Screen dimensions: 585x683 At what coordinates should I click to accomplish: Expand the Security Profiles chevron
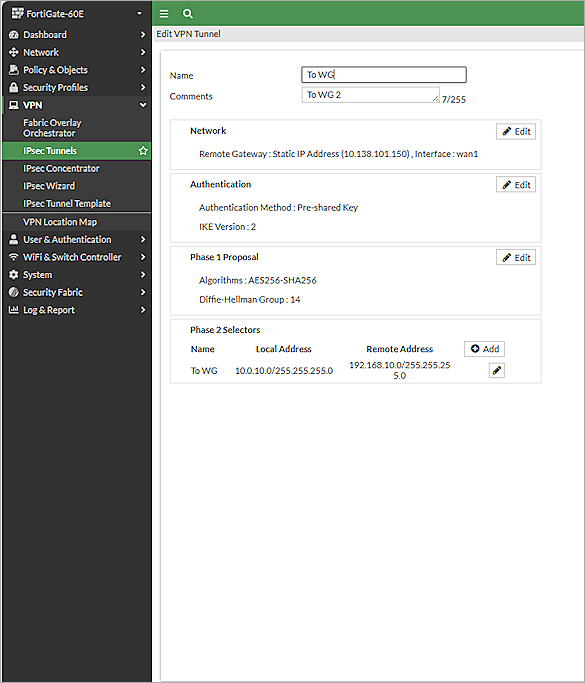(x=142, y=87)
